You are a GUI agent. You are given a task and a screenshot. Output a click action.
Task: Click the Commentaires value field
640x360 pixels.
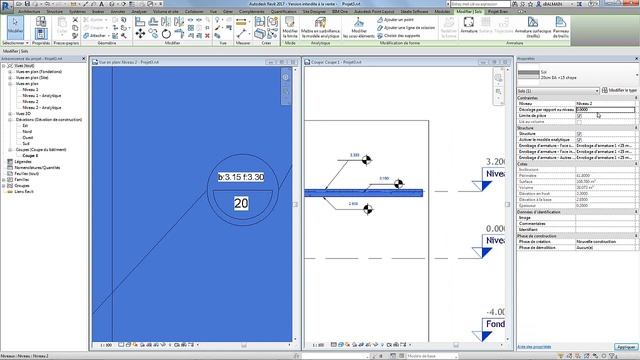(x=605, y=224)
